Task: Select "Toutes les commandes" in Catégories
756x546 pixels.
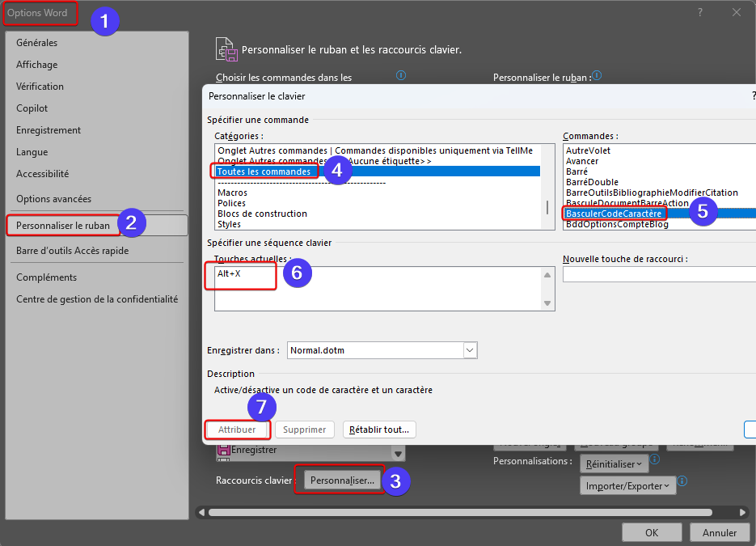Action: click(x=378, y=171)
